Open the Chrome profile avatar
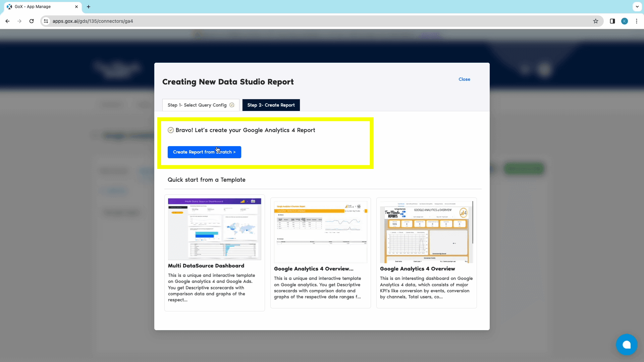This screenshot has width=644, height=362. (x=625, y=21)
